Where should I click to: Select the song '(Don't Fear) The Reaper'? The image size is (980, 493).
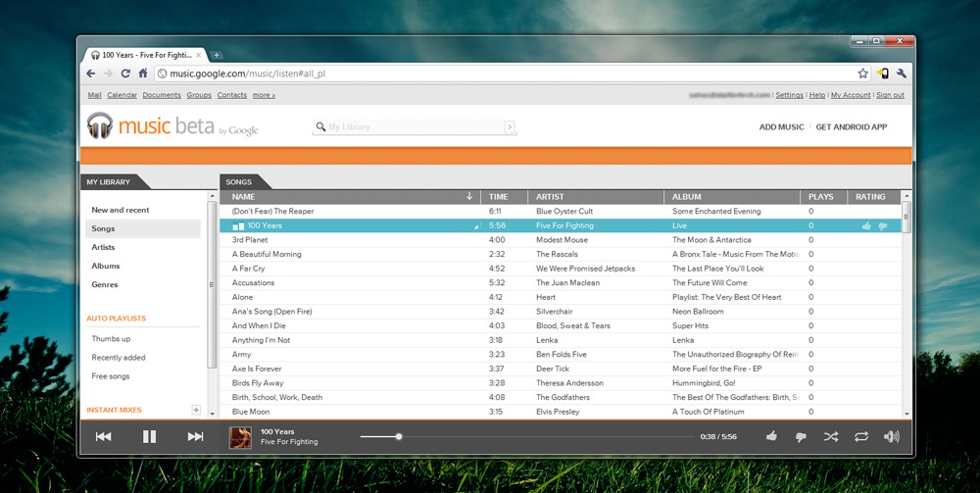272,211
